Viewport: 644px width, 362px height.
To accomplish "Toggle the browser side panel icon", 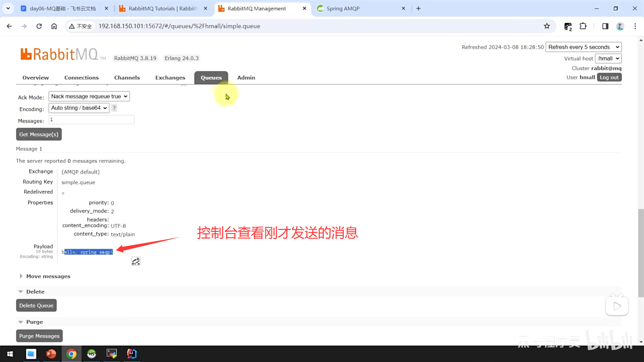I will (x=605, y=26).
